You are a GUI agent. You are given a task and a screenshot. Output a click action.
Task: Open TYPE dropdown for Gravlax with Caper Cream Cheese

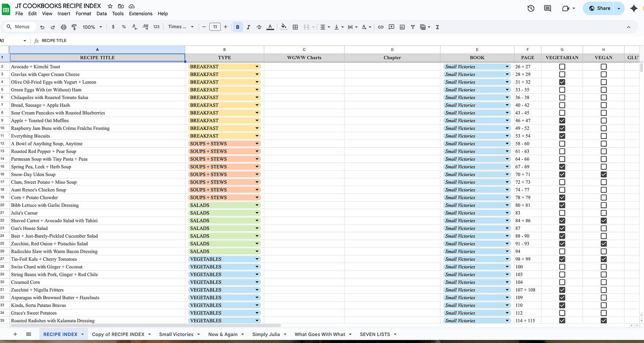[x=257, y=75]
